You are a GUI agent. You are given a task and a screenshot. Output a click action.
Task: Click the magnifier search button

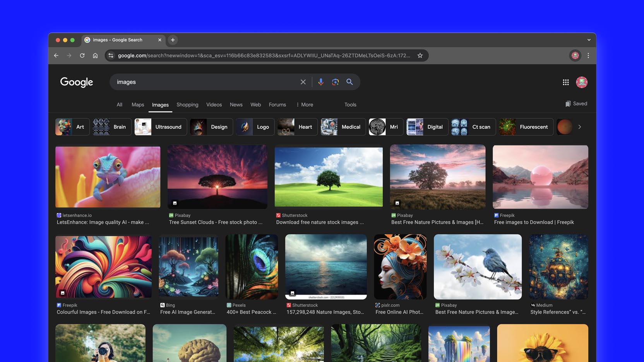(x=349, y=82)
